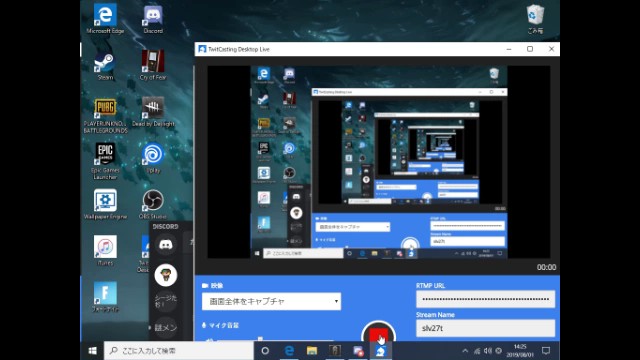Viewport: 640px width, 360px height.
Task: Click the RTMP URL field
Action: [x=485, y=299]
